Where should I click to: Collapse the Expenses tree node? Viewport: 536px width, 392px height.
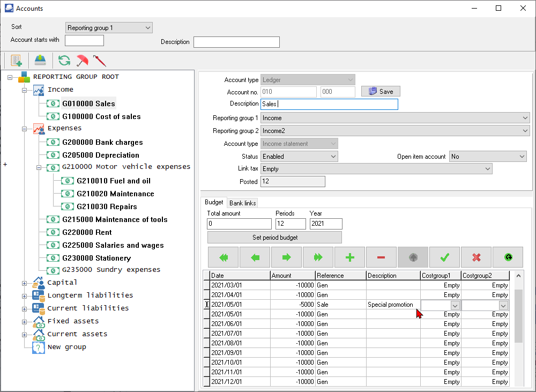coord(24,129)
